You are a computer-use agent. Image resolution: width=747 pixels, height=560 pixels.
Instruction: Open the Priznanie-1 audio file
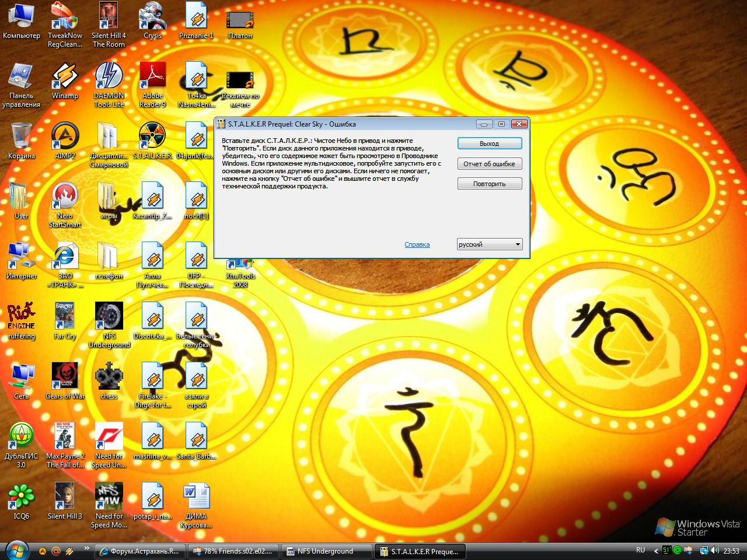tap(196, 21)
